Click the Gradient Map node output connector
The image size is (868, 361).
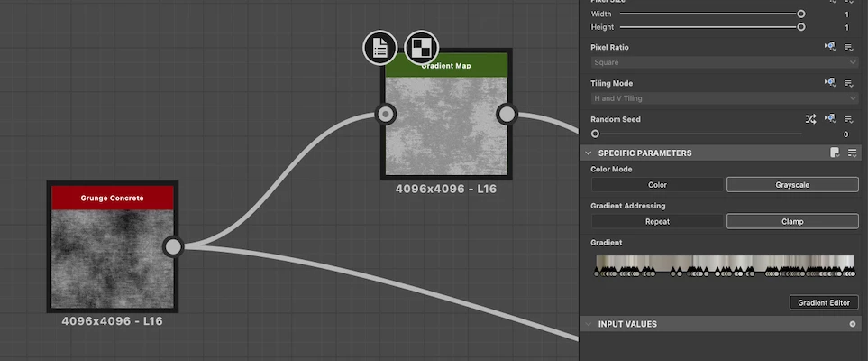pyautogui.click(x=507, y=115)
